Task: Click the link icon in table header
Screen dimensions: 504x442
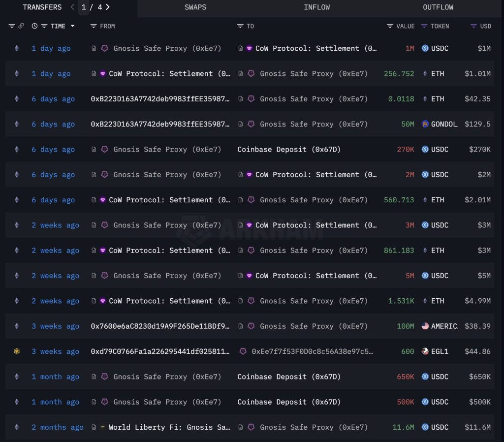Action: pyautogui.click(x=21, y=26)
